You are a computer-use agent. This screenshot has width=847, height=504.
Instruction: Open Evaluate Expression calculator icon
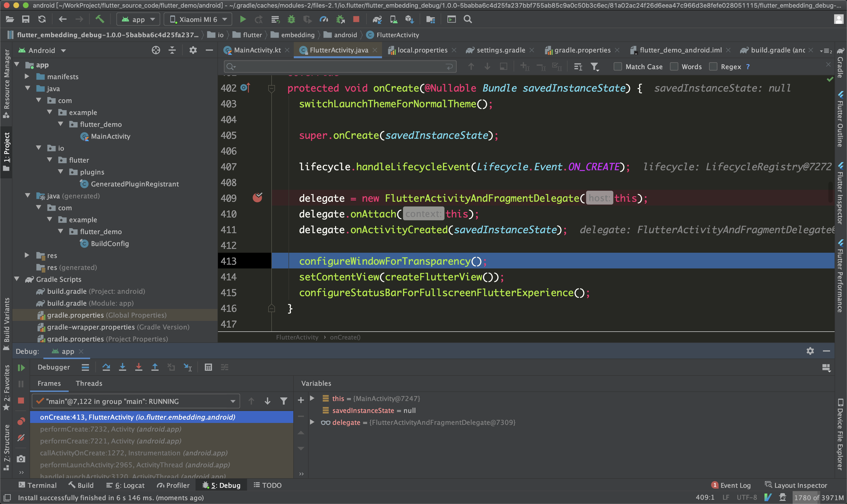(x=208, y=367)
